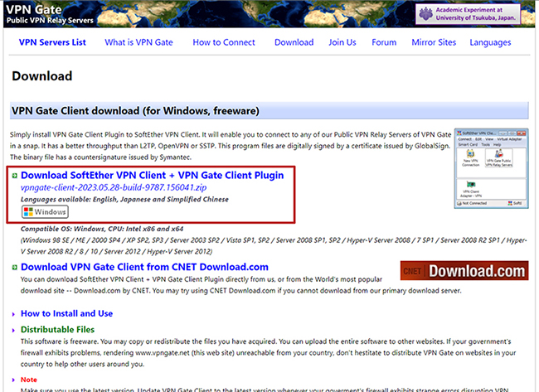Open the Languages nav link
This screenshot has width=539, height=392.
tap(490, 42)
